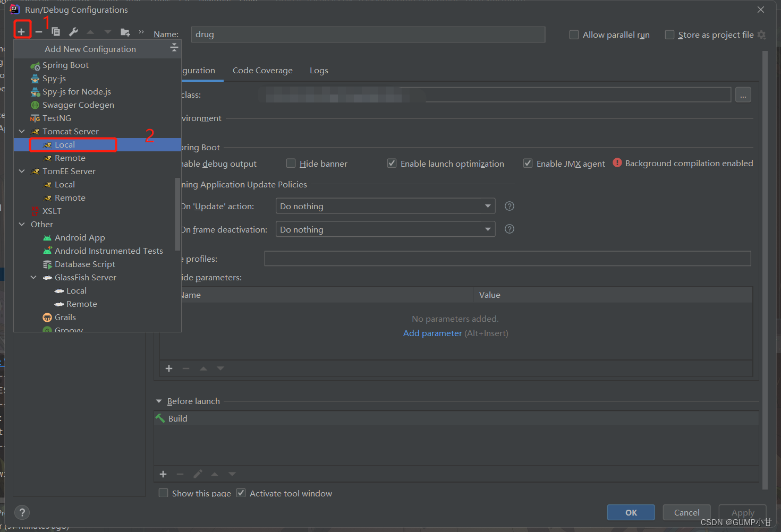781x532 pixels.
Task: Click the create new folder icon
Action: pos(125,32)
